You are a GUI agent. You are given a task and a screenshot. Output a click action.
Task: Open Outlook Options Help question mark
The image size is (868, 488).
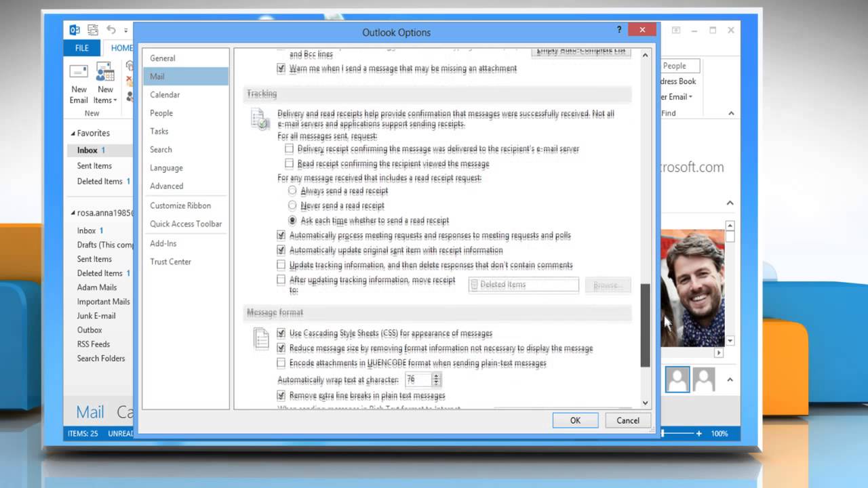619,30
